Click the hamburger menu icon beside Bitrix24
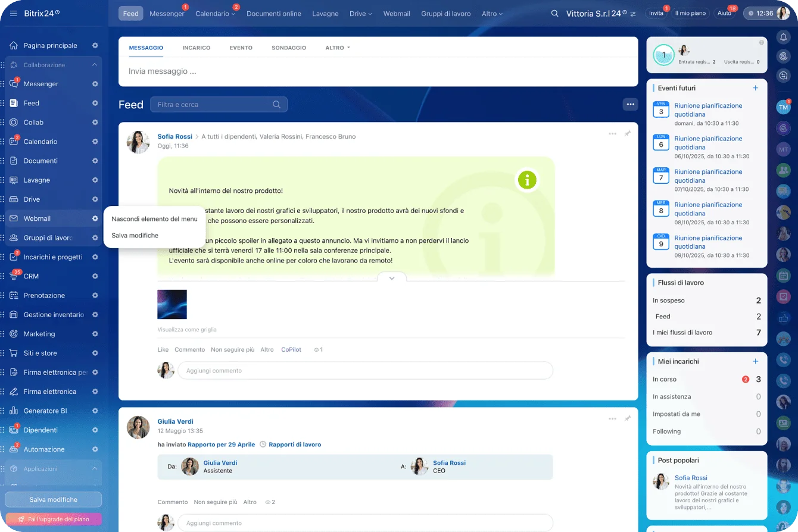Screen dimensions: 798x532 (x=13, y=13)
